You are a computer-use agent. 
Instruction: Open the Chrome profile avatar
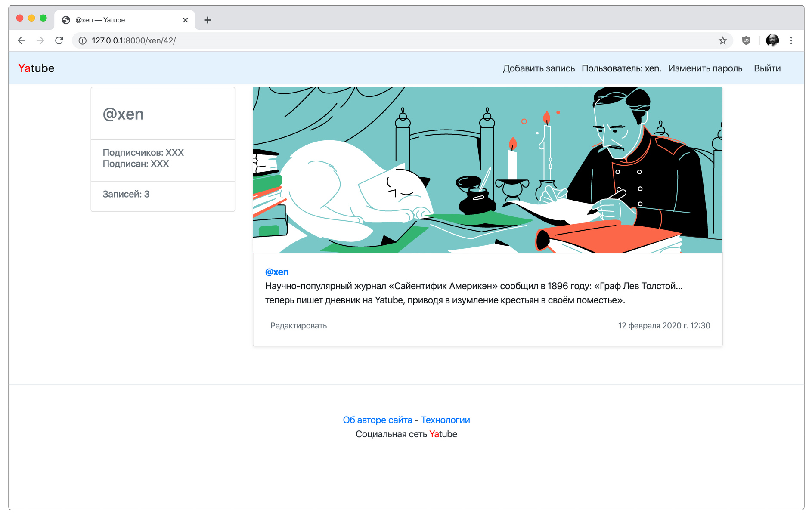point(772,40)
